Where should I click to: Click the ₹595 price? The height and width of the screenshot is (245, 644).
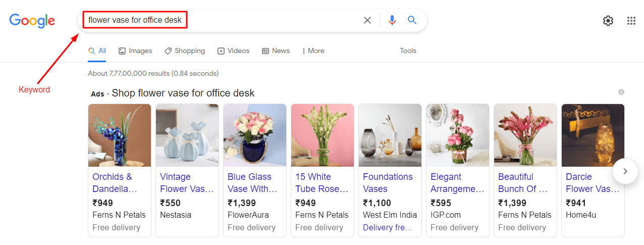tap(441, 203)
